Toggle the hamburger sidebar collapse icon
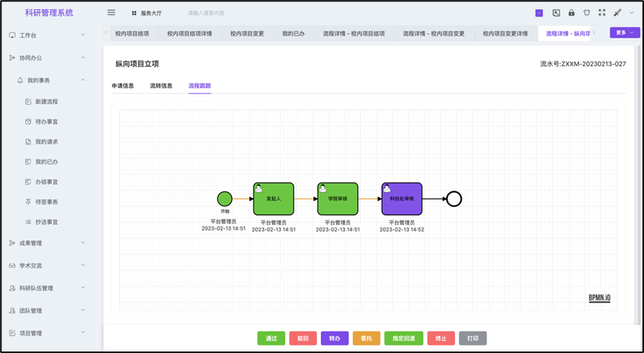This screenshot has height=353, width=644. 111,13
